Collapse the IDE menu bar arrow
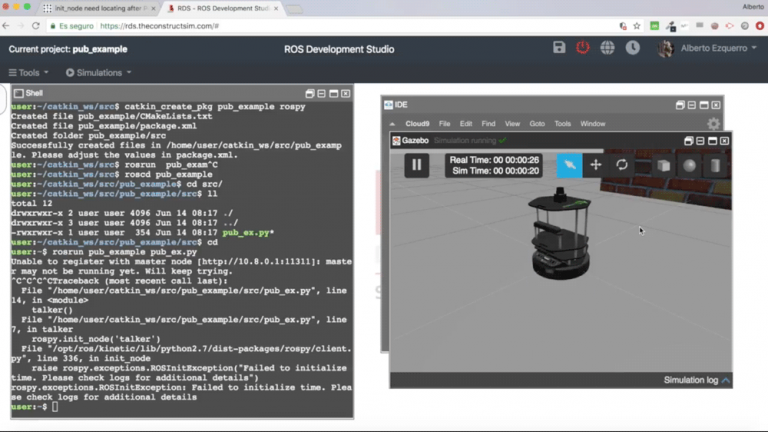Image resolution: width=768 pixels, height=432 pixels. pyautogui.click(x=392, y=124)
